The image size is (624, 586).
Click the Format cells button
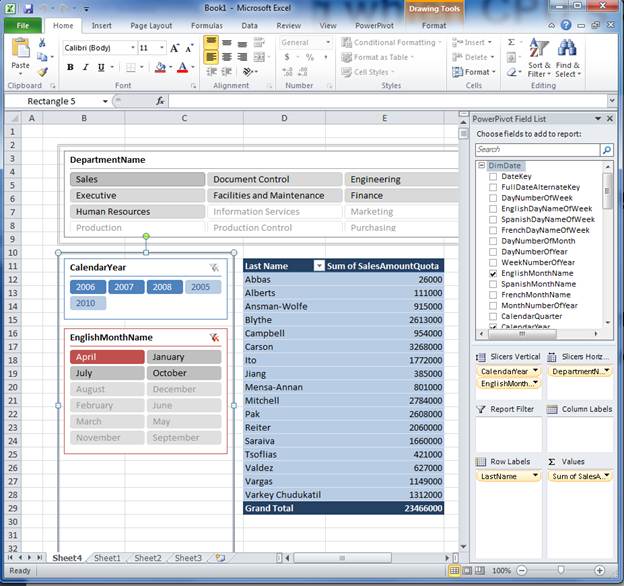[x=474, y=72]
